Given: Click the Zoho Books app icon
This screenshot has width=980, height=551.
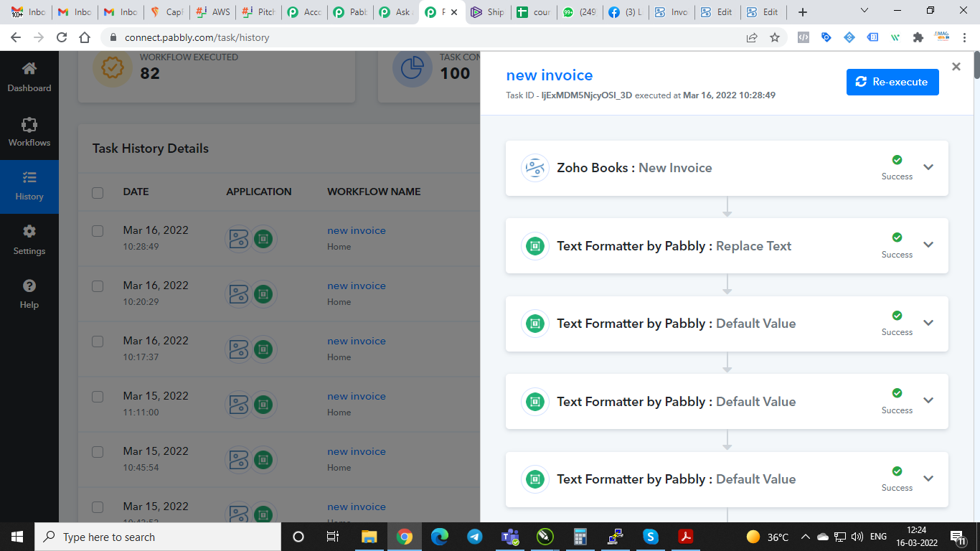Looking at the screenshot, I should pos(534,168).
